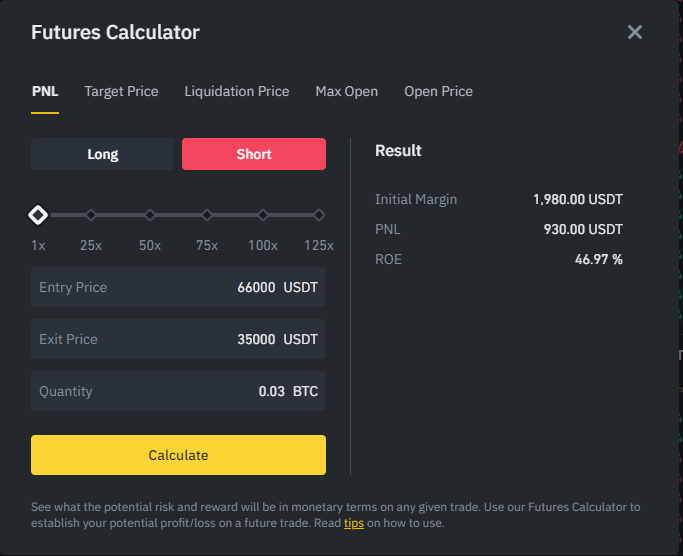Switch to the Open Price tab
The width and height of the screenshot is (683, 556).
pyautogui.click(x=438, y=91)
